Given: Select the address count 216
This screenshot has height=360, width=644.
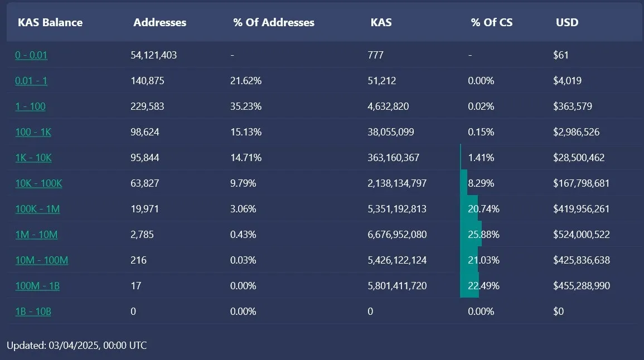Looking at the screenshot, I should tap(138, 260).
